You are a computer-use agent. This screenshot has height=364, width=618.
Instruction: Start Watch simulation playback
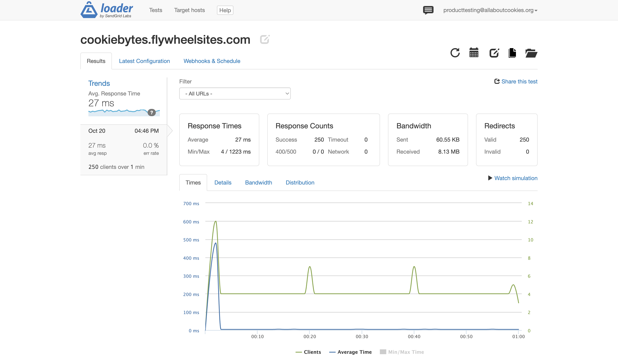point(516,178)
